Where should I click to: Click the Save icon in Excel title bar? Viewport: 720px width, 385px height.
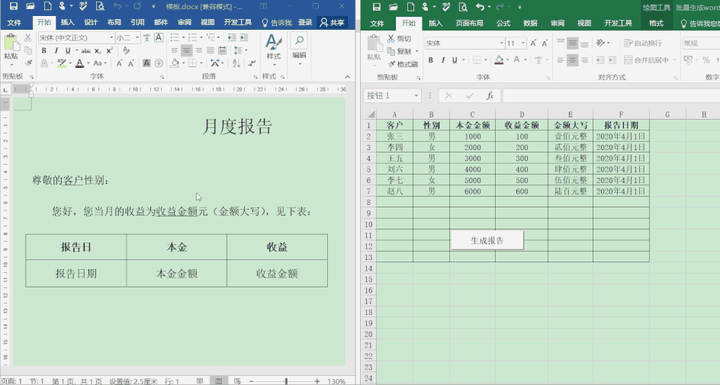point(377,6)
